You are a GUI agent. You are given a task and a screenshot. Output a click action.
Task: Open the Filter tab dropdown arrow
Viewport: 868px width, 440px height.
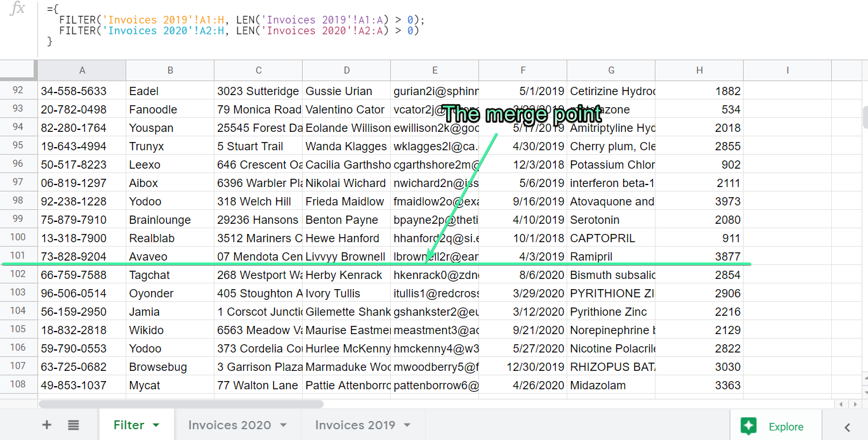(x=156, y=425)
